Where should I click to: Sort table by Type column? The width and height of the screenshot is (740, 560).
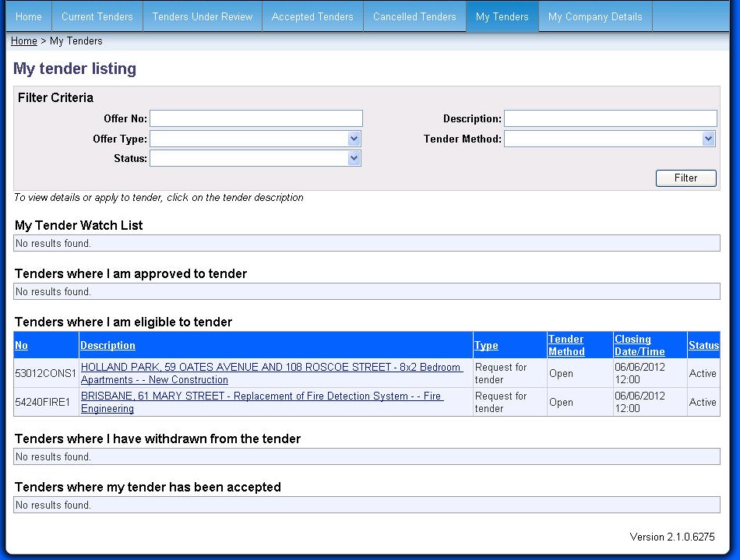point(487,345)
